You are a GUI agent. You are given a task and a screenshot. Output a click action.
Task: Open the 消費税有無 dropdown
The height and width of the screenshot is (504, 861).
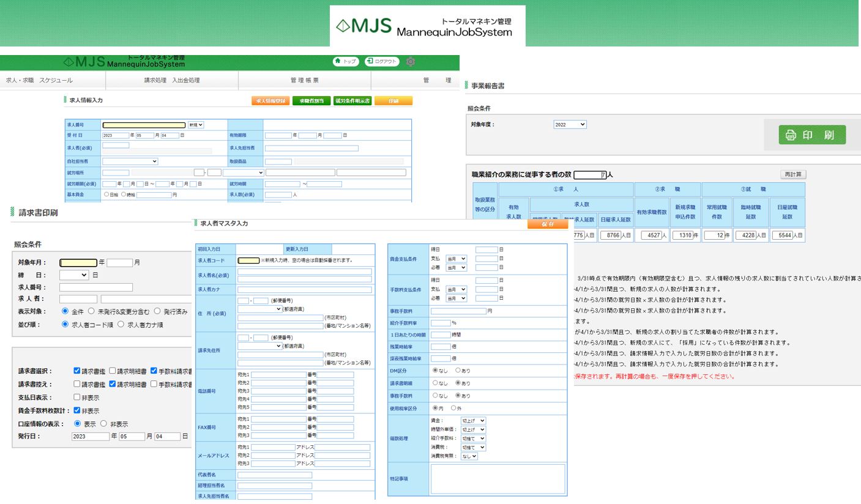pos(469,456)
